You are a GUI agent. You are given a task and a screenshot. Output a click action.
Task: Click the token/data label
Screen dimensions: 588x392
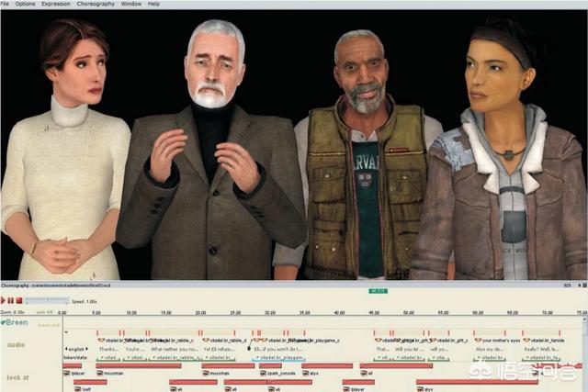(75, 357)
